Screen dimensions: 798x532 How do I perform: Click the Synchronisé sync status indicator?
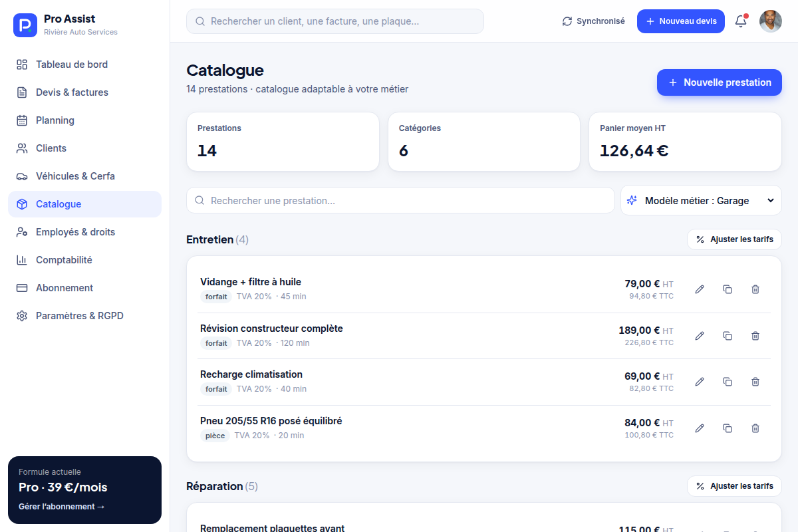coord(593,21)
